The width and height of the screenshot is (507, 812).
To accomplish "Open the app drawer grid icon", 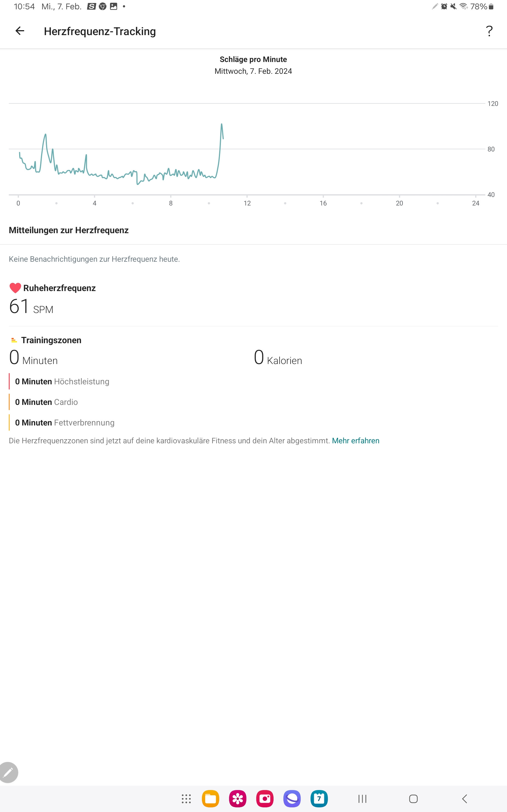I will pyautogui.click(x=186, y=799).
